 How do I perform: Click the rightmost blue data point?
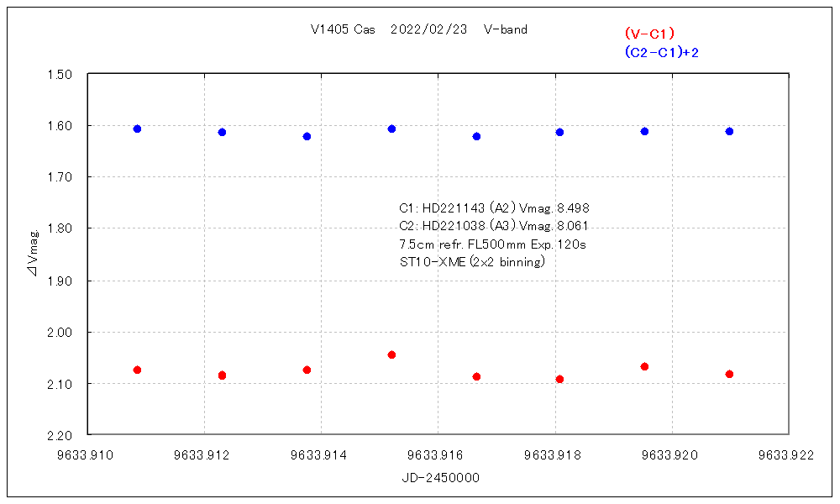pos(729,131)
